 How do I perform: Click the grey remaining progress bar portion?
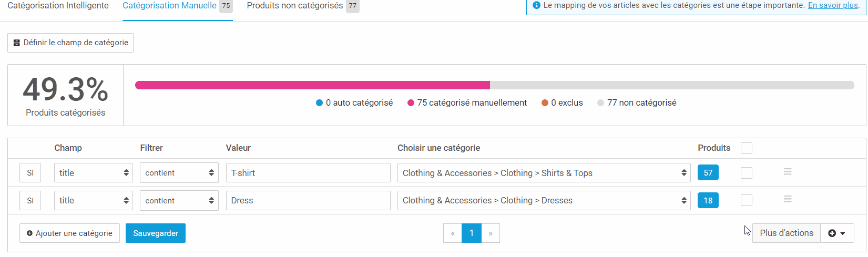[x=672, y=85]
